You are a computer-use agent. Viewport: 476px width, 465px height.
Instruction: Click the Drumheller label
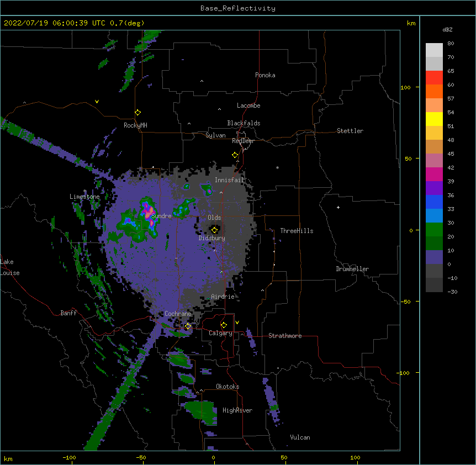tap(352, 269)
